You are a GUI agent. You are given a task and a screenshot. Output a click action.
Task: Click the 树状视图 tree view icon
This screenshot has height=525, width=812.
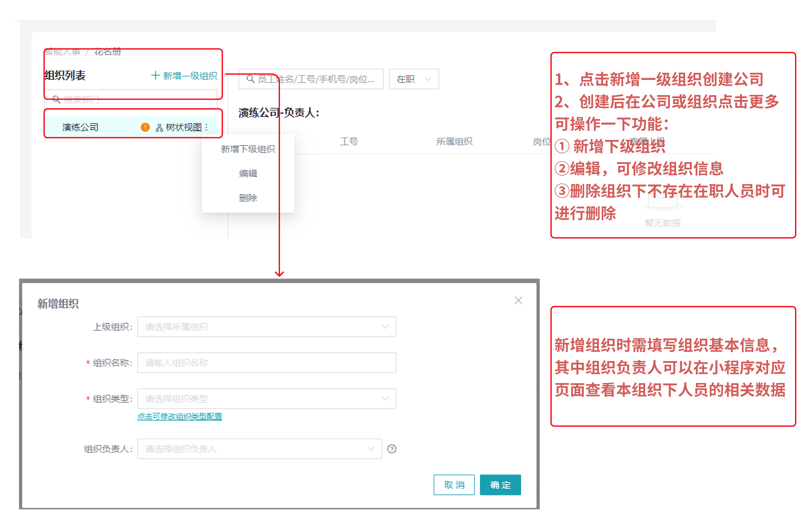coord(159,128)
